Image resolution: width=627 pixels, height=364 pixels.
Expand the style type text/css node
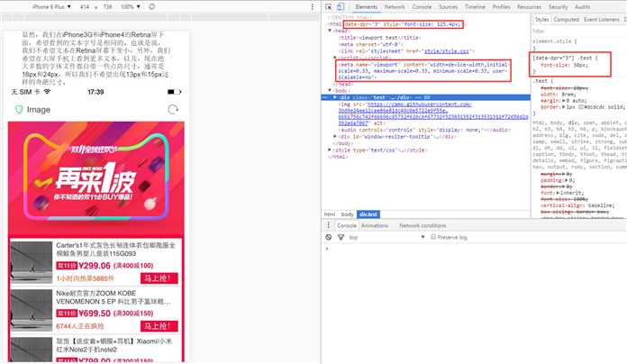coord(330,150)
